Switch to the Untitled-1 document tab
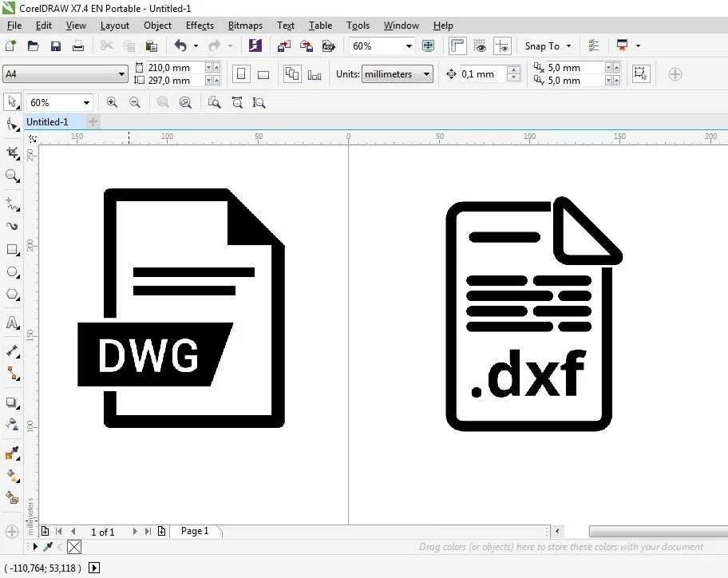 pyautogui.click(x=53, y=122)
